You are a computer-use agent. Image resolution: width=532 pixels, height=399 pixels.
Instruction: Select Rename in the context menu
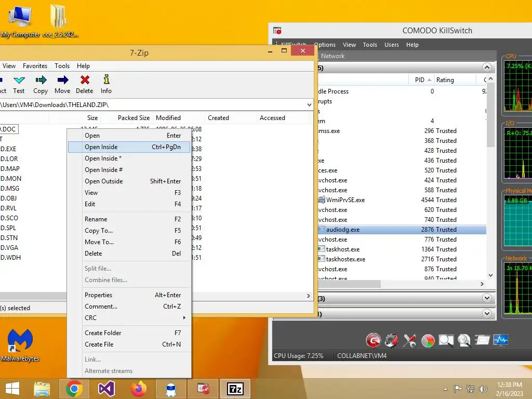click(x=129, y=219)
